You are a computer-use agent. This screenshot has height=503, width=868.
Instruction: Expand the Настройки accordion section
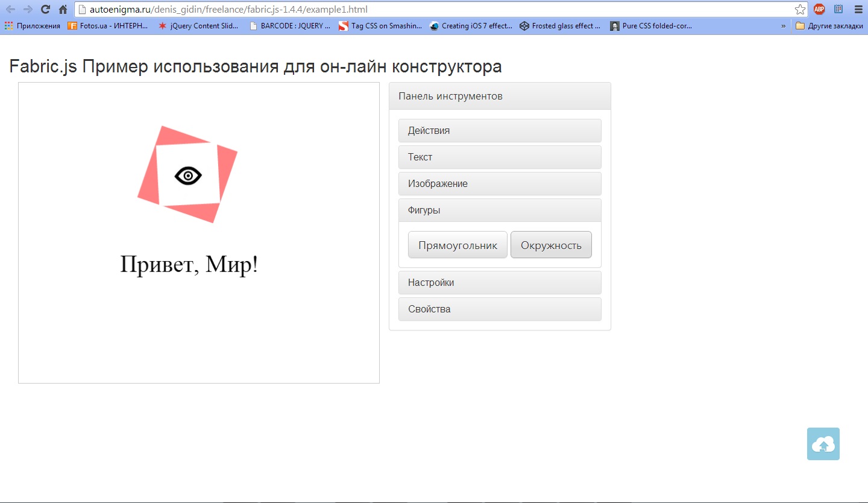(500, 282)
